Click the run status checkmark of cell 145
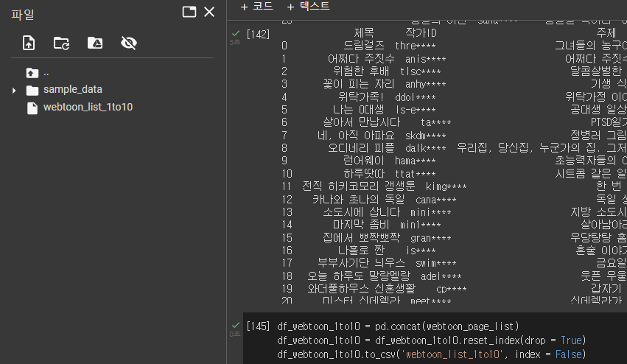 pyautogui.click(x=236, y=325)
